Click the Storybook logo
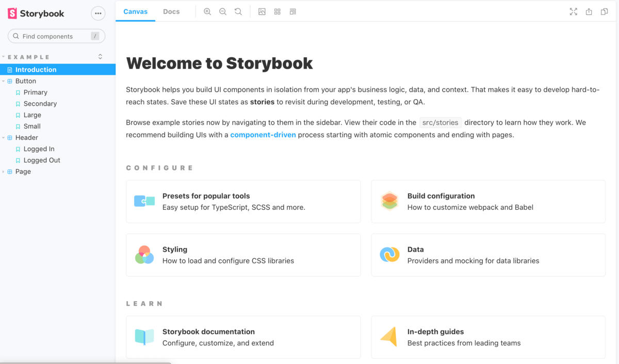The height and width of the screenshot is (364, 619). [36, 13]
